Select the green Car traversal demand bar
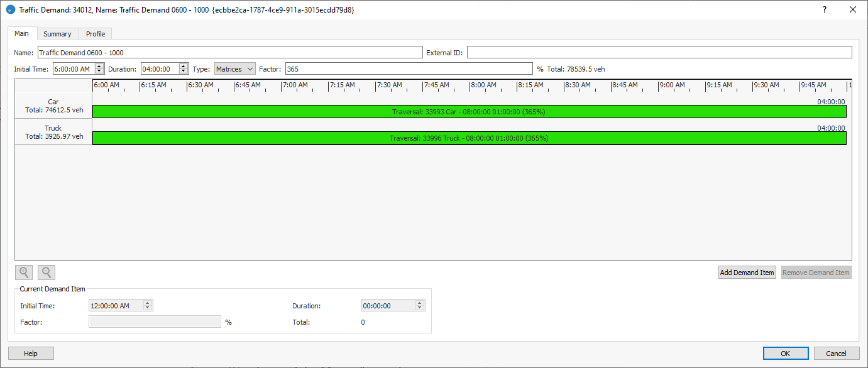868x368 pixels. [469, 112]
